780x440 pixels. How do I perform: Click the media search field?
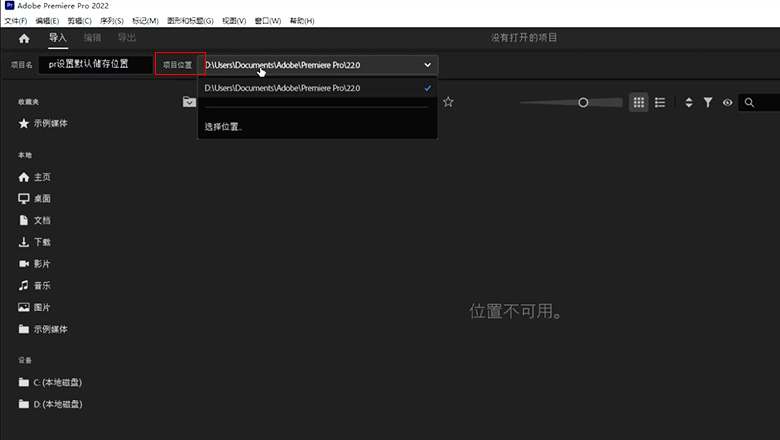(x=759, y=102)
